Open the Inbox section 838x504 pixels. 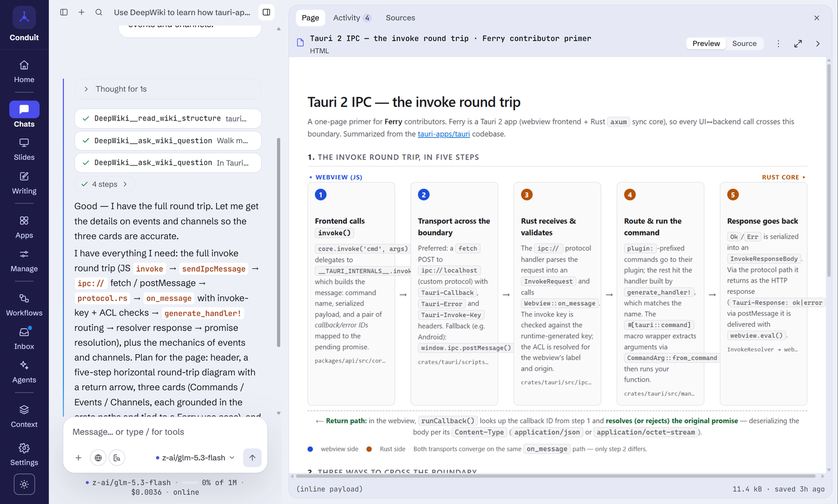point(24,339)
